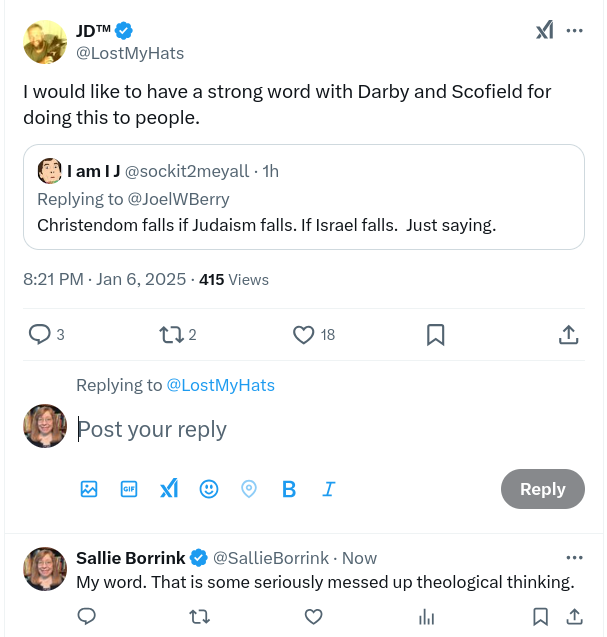
Task: Insert a GIF into the reply
Action: (x=129, y=489)
